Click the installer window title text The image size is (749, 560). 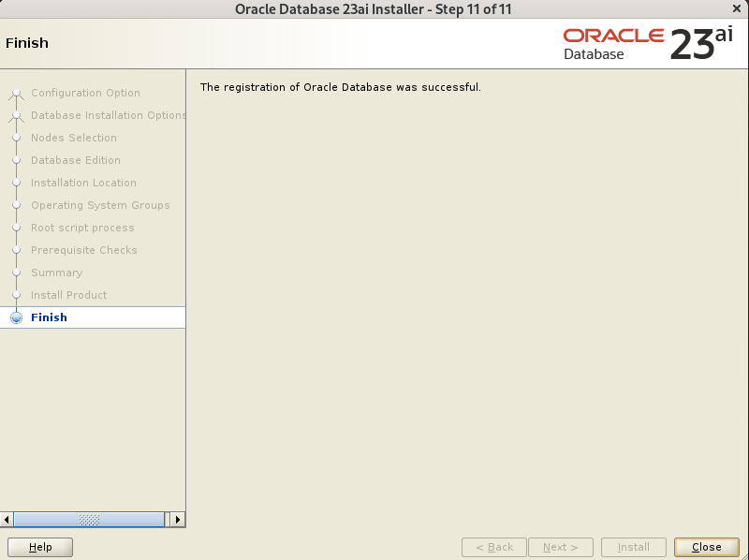point(373,9)
